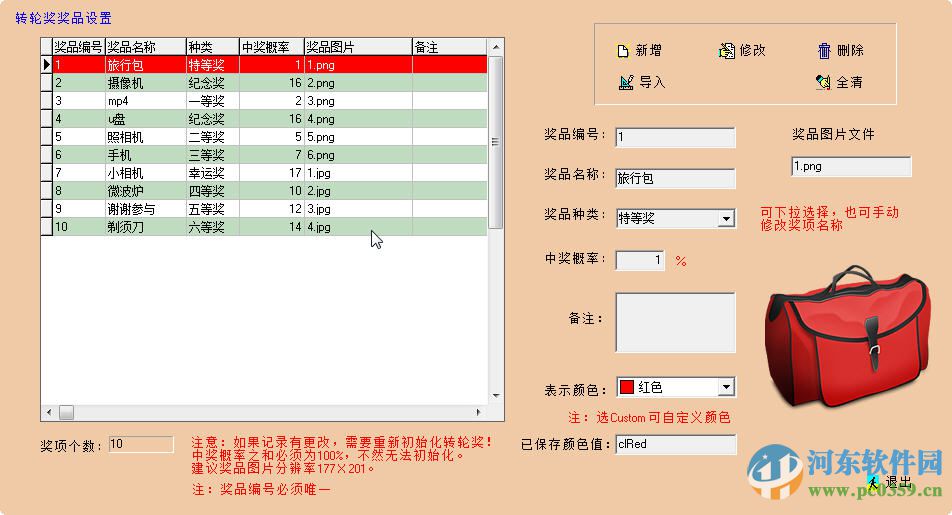Viewport: 952px width, 515px height.
Task: Click the 备注 column header
Action: click(x=449, y=47)
